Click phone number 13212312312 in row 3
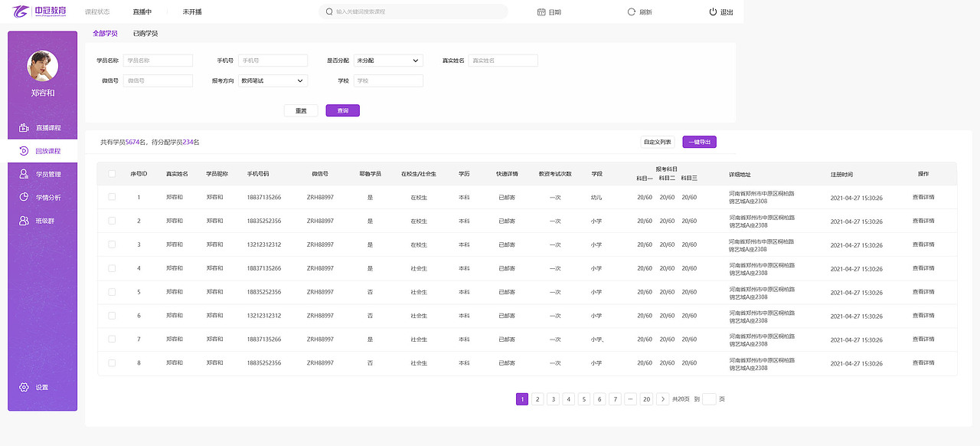980x446 pixels. (x=263, y=244)
